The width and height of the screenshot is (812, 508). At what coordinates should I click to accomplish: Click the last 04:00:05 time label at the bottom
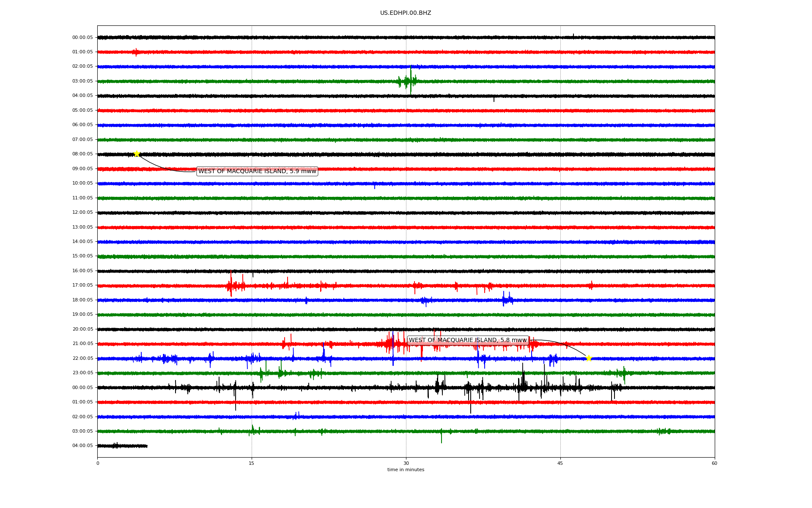pos(82,446)
